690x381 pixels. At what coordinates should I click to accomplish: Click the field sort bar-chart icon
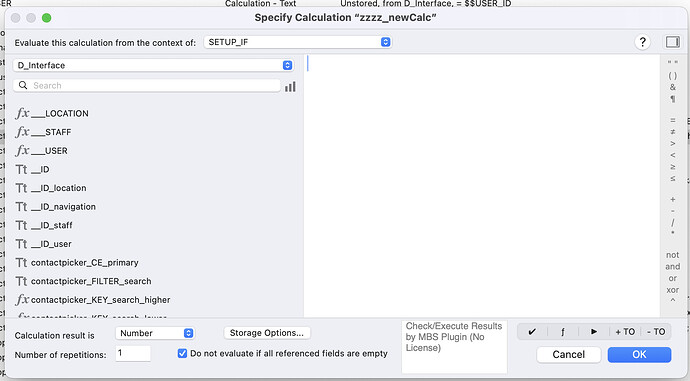tap(290, 87)
